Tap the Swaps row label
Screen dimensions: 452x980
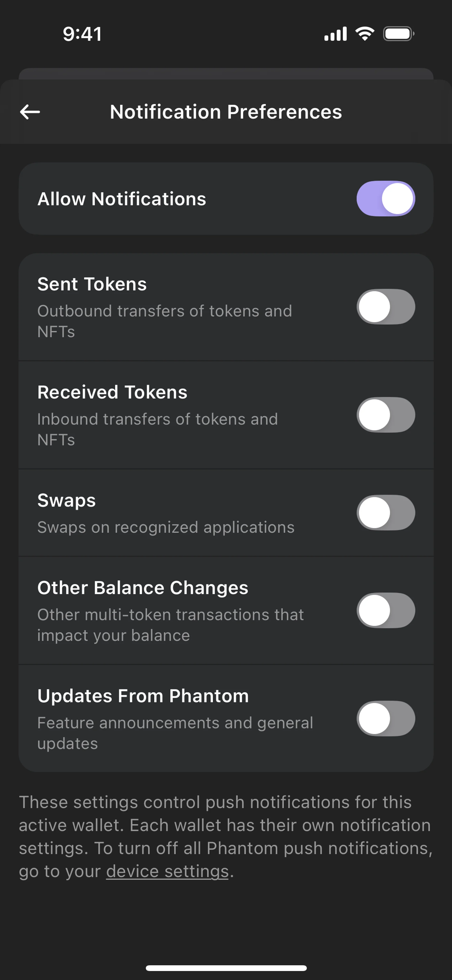(67, 500)
